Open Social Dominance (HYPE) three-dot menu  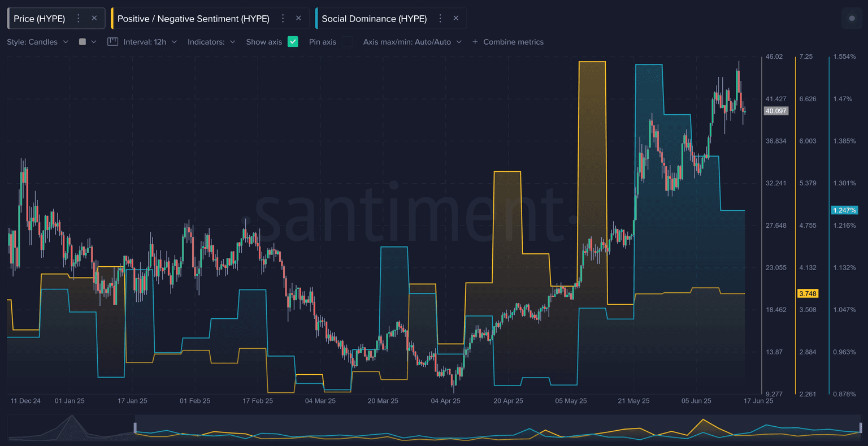440,19
